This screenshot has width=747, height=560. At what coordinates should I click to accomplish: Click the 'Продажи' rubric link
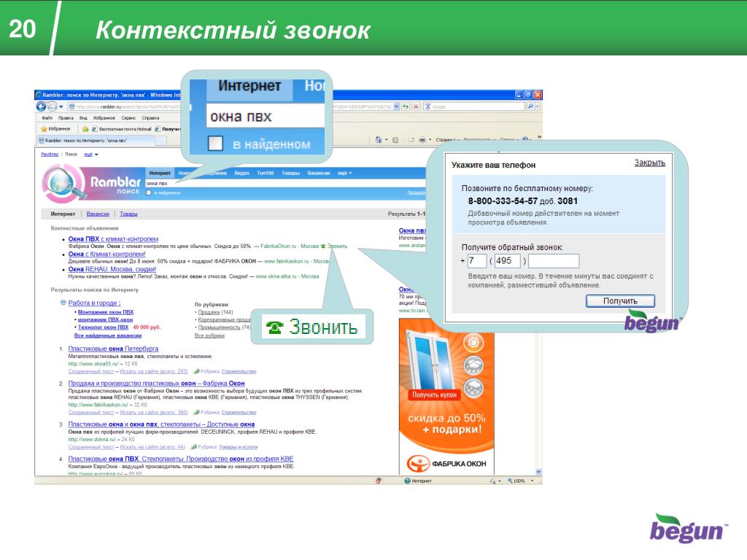pos(209,312)
